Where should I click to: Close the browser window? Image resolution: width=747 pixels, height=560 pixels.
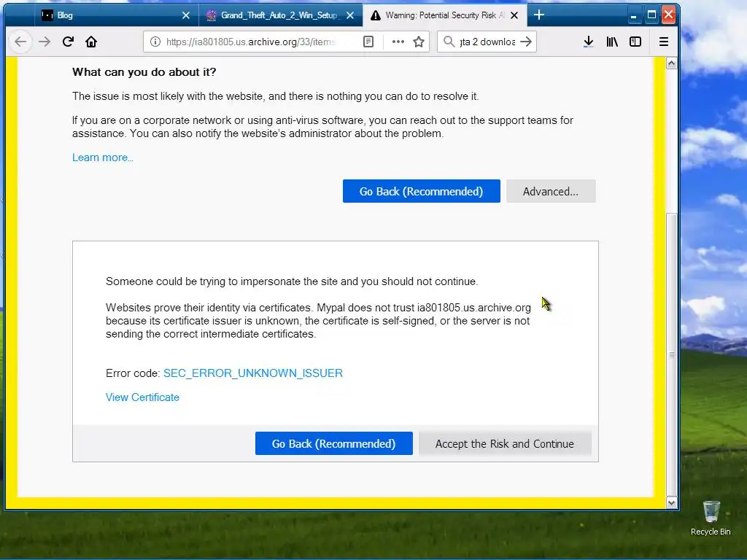(668, 15)
